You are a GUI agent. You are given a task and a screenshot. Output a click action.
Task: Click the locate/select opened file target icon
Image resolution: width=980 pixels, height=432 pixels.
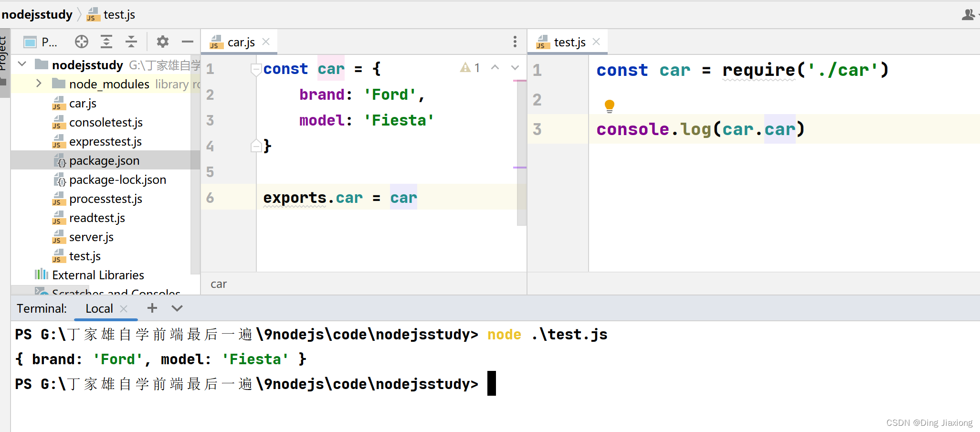[82, 42]
